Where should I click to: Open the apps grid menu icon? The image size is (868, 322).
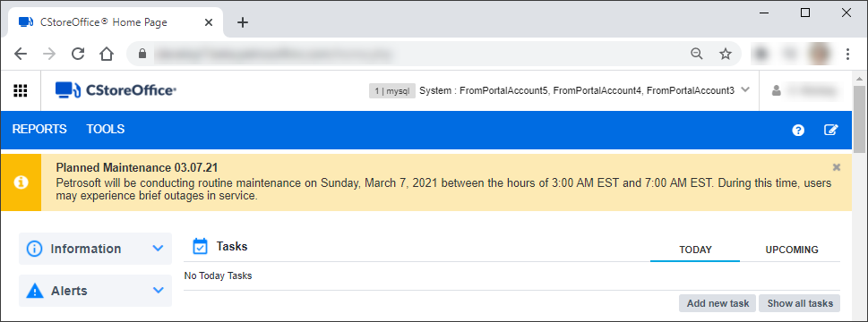21,90
